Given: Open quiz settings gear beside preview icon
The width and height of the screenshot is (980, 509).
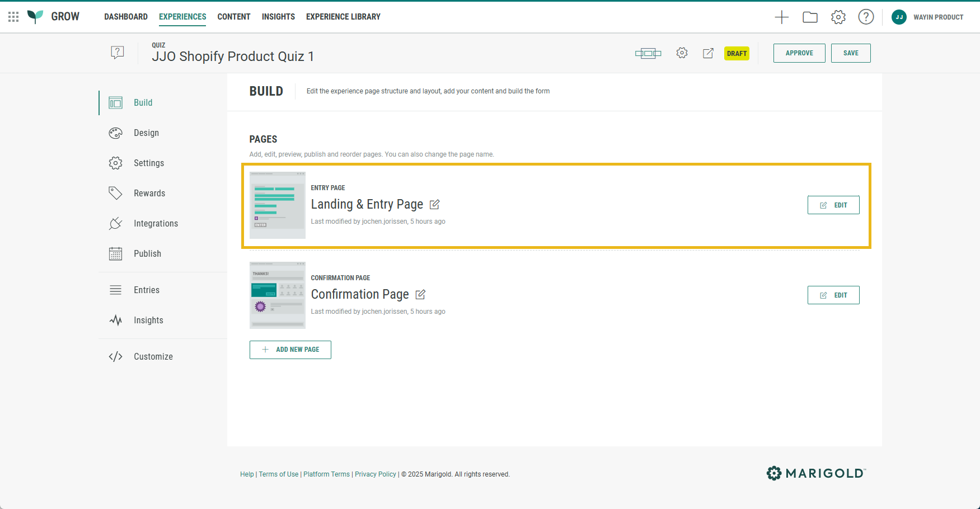Looking at the screenshot, I should click(682, 53).
